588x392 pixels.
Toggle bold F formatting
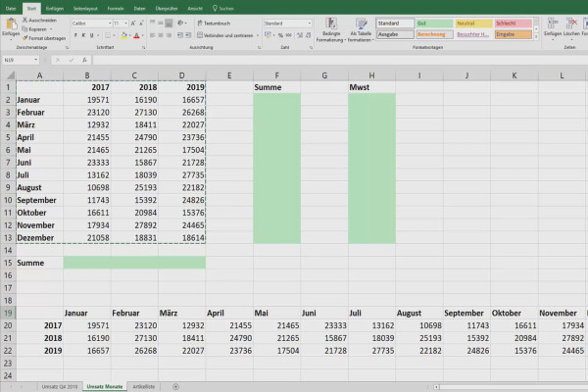[75, 35]
